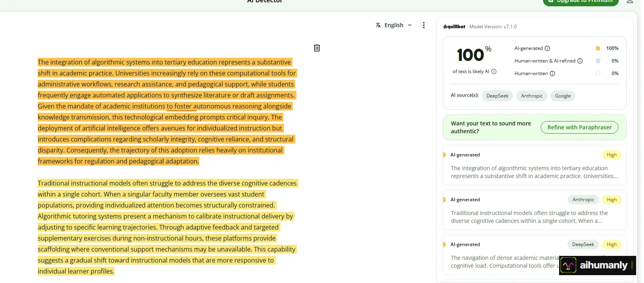Click Refine with Paraphraser button
The image size is (644, 283).
pyautogui.click(x=580, y=127)
